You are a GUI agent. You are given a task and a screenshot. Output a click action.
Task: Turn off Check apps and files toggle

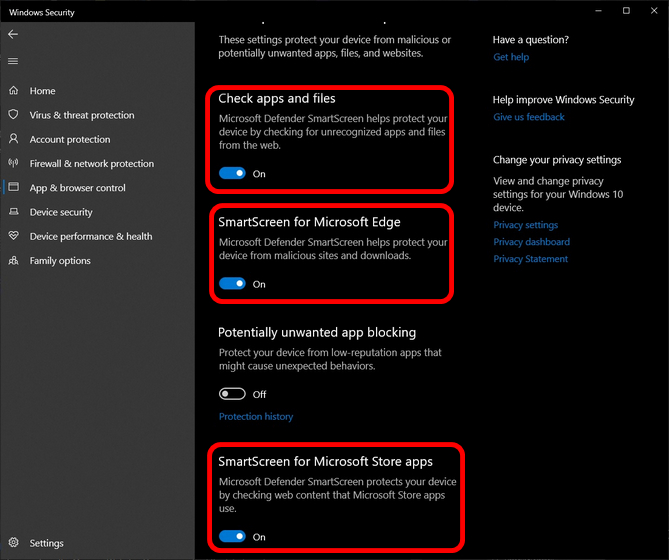[232, 173]
